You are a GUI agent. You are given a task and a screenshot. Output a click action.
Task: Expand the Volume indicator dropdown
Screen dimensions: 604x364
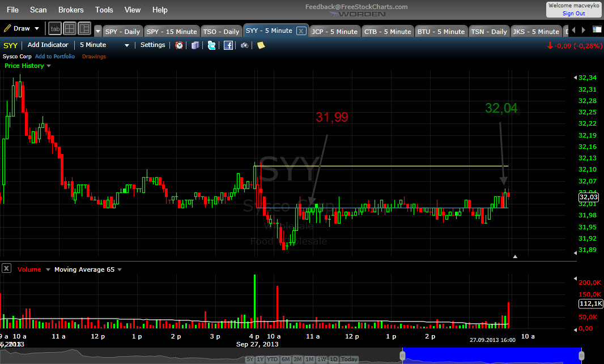[x=48, y=269]
